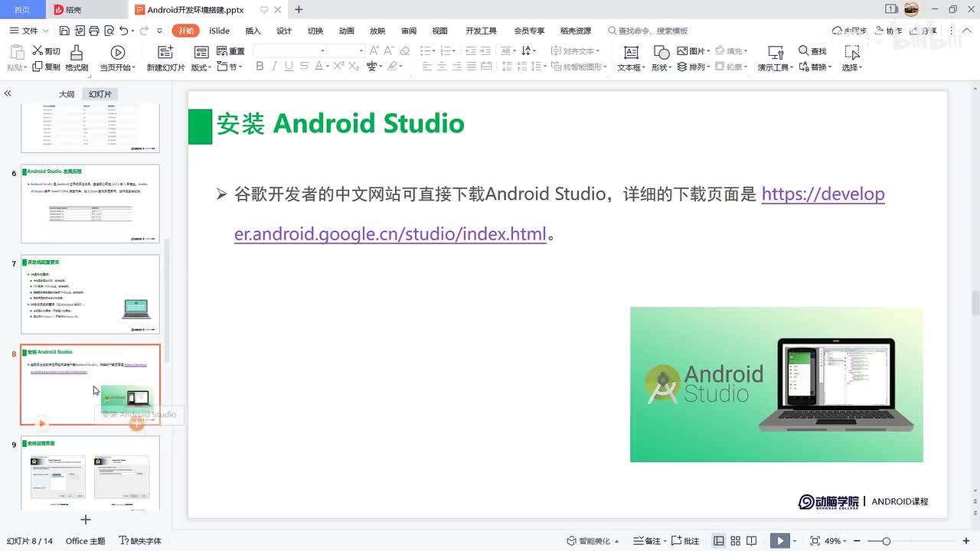Collapse the slide panel with double chevron
This screenshot has width=980, height=551.
point(8,93)
